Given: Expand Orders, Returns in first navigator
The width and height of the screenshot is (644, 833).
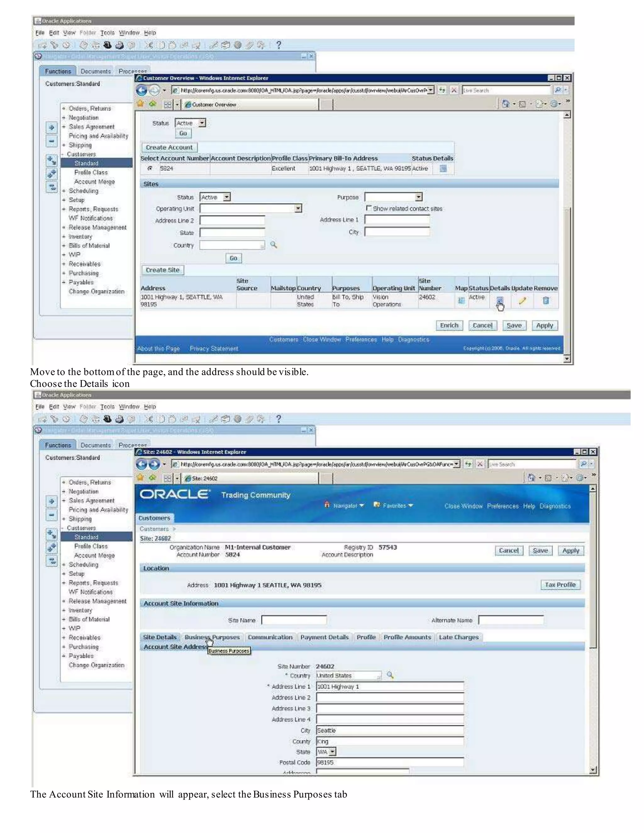Looking at the screenshot, I should (x=64, y=109).
